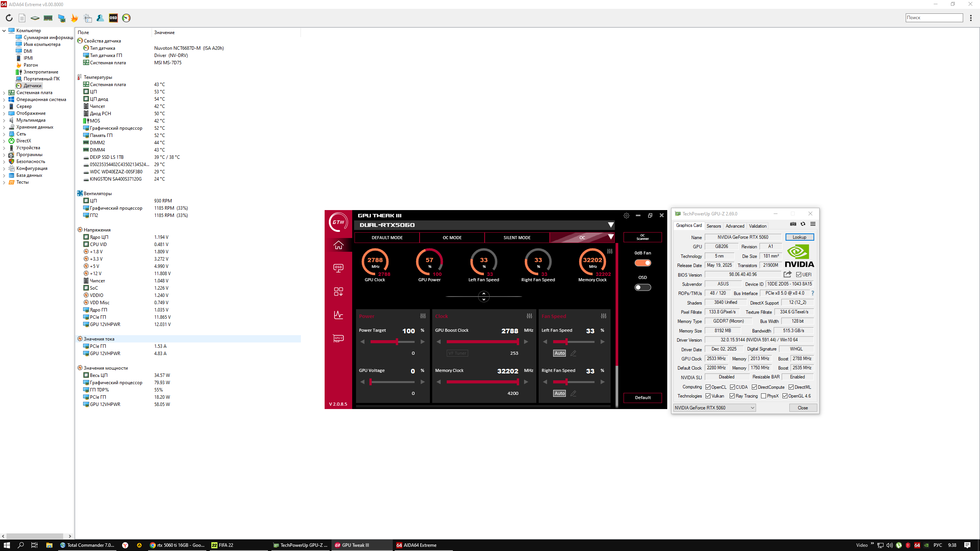Toggle the 0dB Fan switch
This screenshot has width=980, height=551.
click(x=643, y=263)
